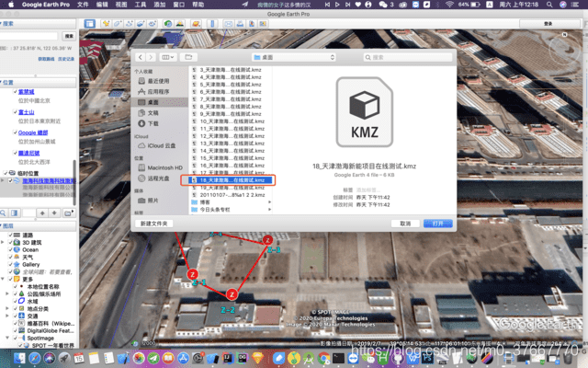Collapse the Spotimage layer group
Image resolution: width=588 pixels, height=368 pixels.
click(7, 338)
